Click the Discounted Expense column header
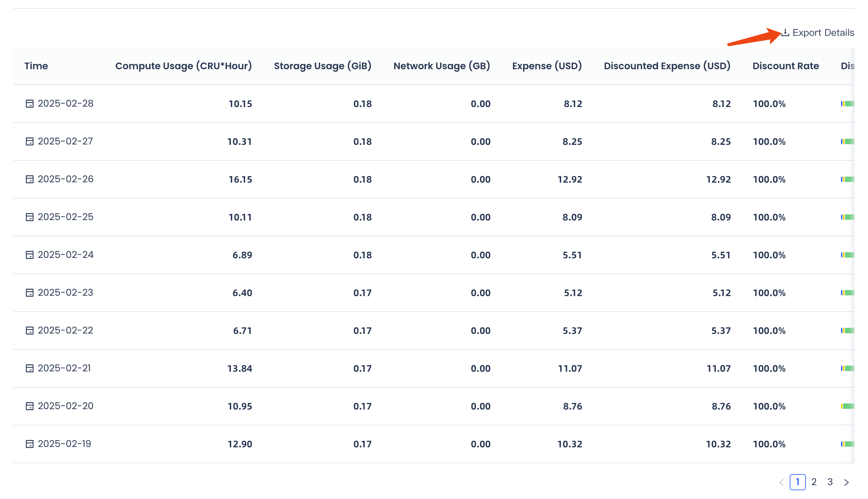 point(667,66)
